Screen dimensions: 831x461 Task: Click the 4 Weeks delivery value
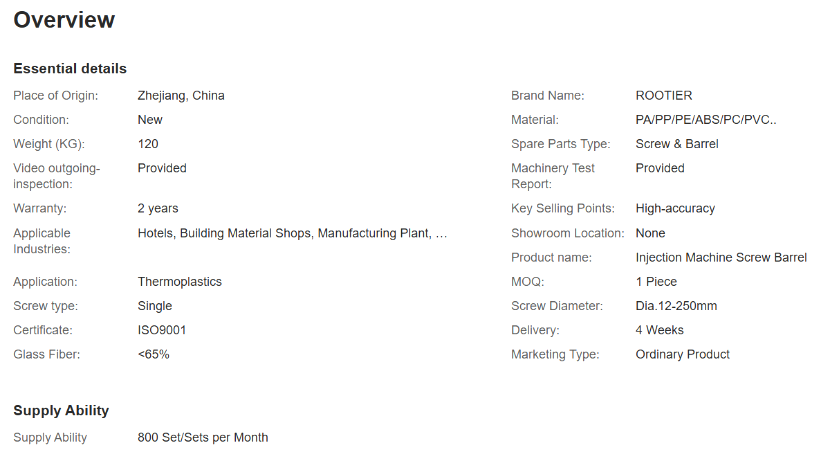(x=660, y=330)
